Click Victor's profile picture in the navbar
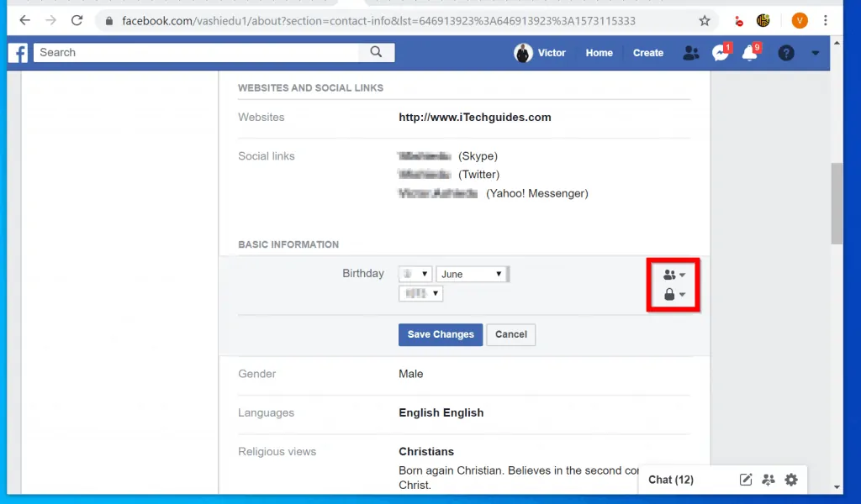 coord(523,52)
